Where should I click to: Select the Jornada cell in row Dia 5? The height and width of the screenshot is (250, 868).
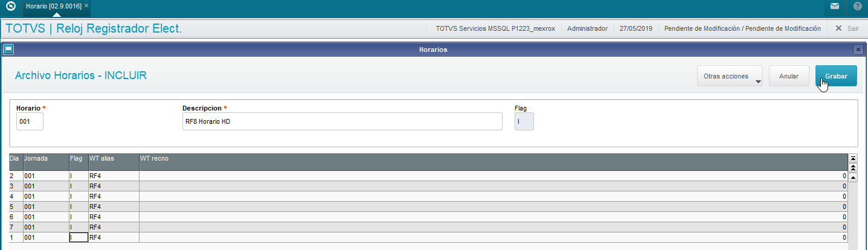tap(46, 207)
